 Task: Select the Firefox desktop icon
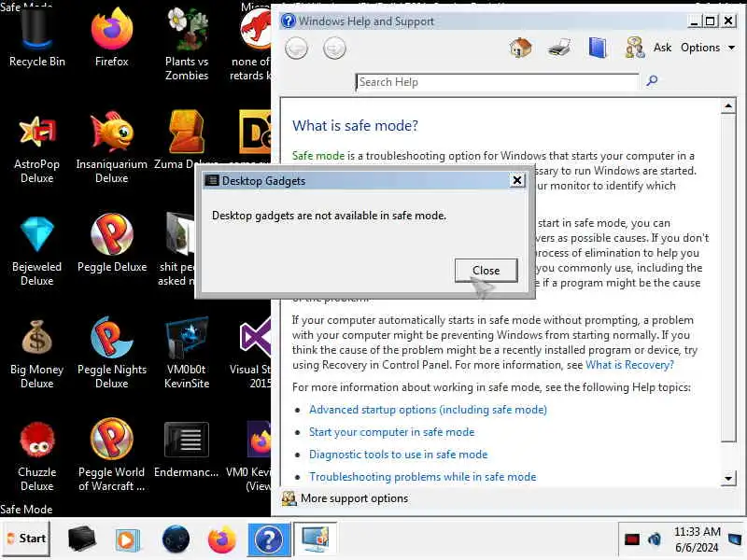click(x=111, y=36)
